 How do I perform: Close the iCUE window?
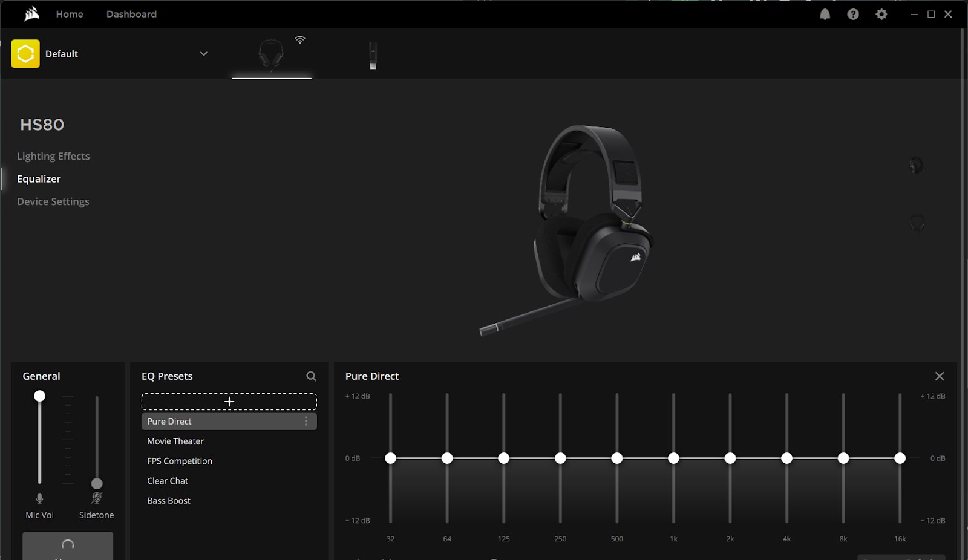click(948, 14)
